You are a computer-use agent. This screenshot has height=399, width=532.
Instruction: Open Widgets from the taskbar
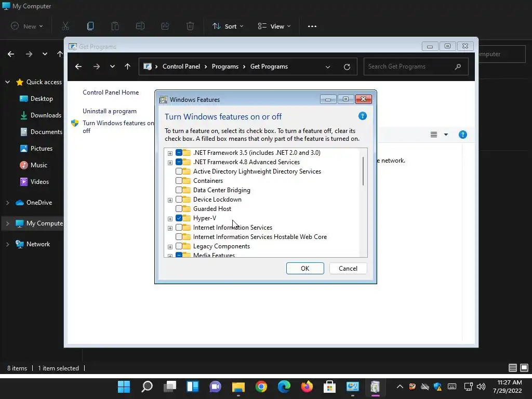[192, 387]
